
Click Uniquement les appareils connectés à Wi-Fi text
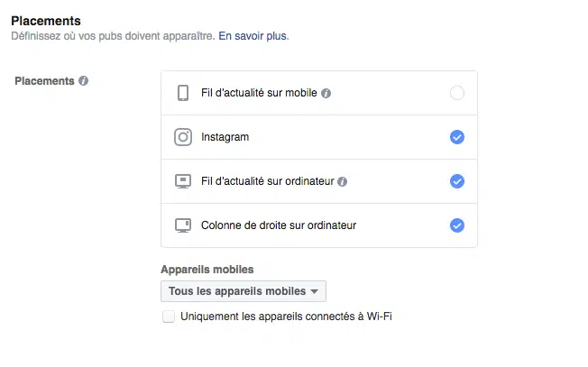(x=286, y=317)
